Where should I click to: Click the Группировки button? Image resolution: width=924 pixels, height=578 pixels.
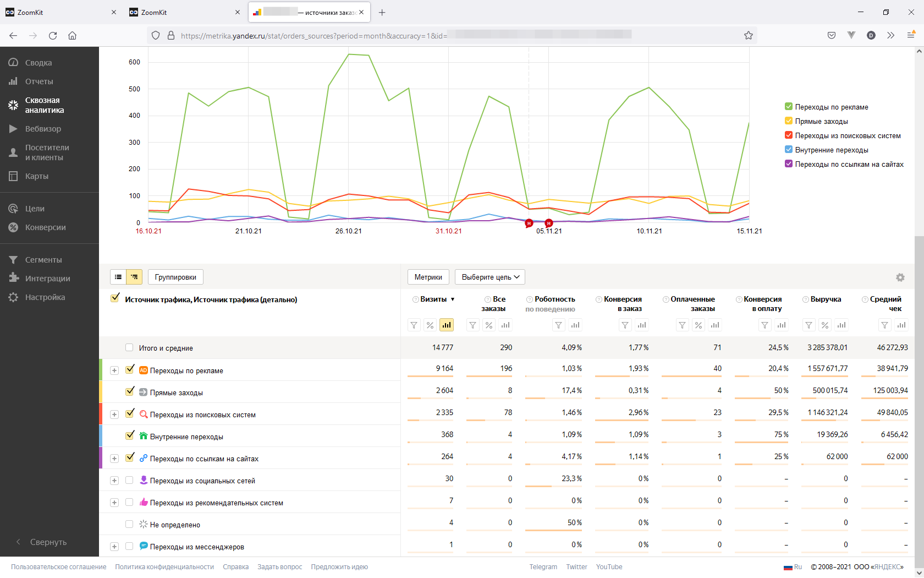[x=175, y=277]
